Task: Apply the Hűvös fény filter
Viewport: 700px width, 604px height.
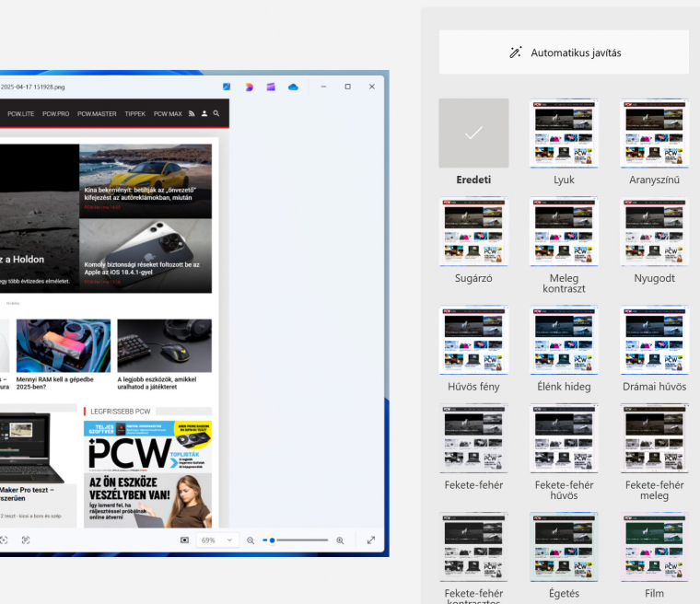Action: [473, 340]
